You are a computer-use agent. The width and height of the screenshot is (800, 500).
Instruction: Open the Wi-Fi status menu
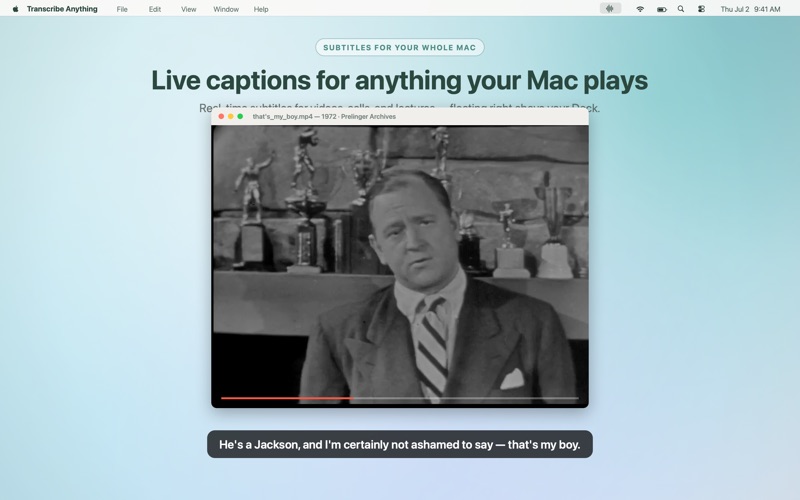[x=640, y=9]
